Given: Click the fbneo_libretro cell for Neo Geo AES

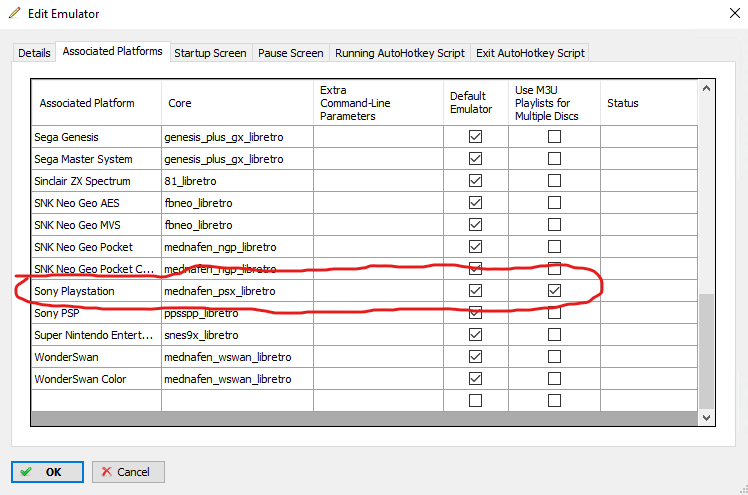Looking at the screenshot, I should (x=238, y=203).
